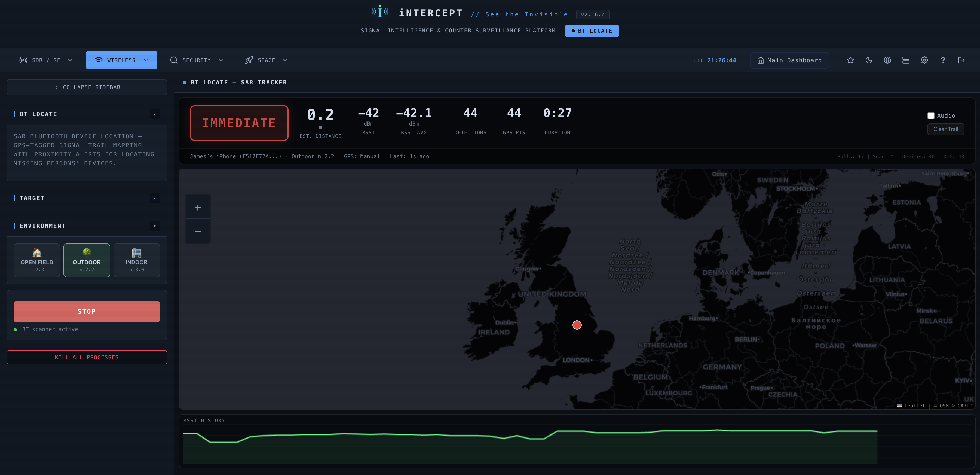Click the globe language icon

[887, 60]
